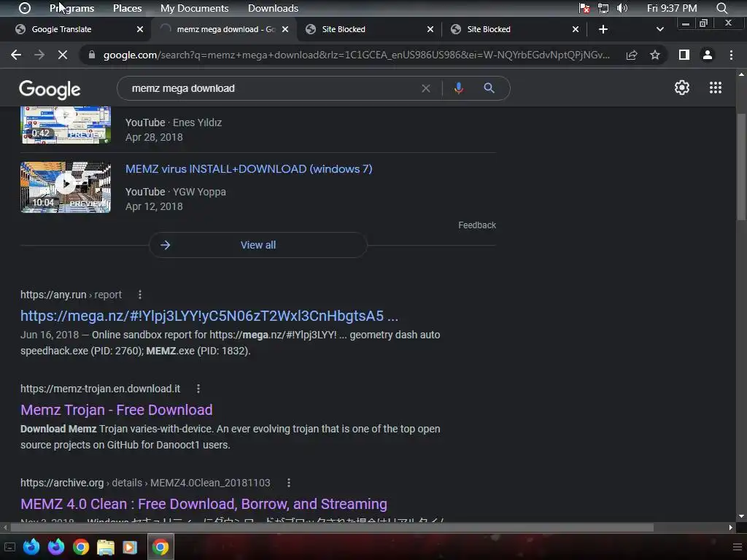Open the clock showing Fri 9:37 PM
The image size is (747, 560).
[x=672, y=8]
